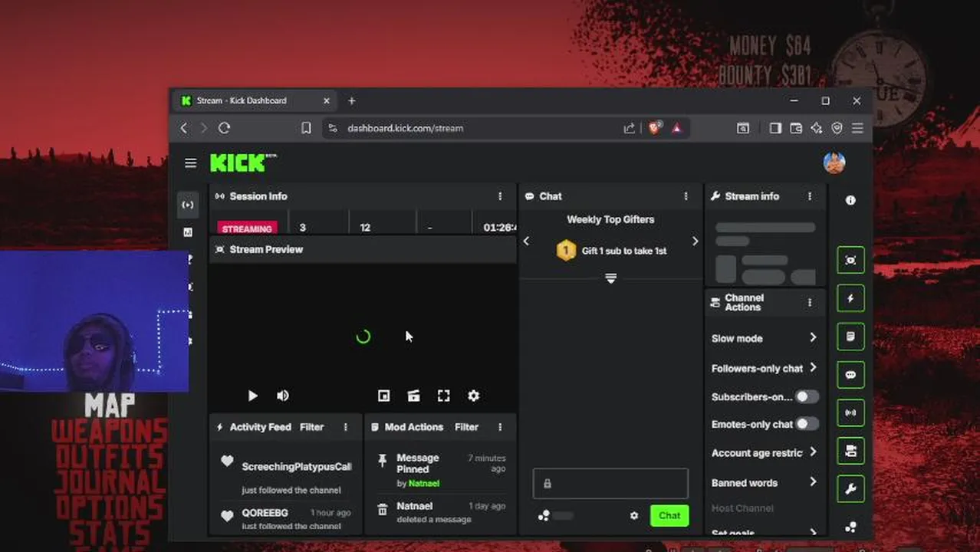Show next top gifters leaderboard
This screenshot has width=980, height=552.
point(695,241)
